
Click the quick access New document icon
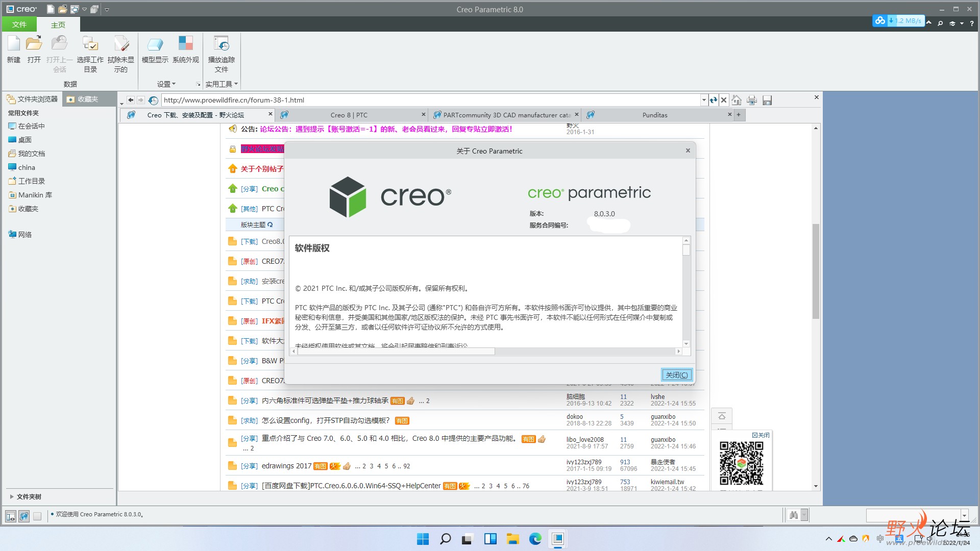coord(51,9)
